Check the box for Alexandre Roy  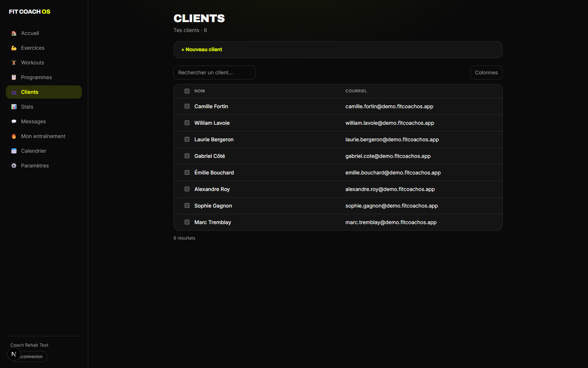tap(187, 189)
